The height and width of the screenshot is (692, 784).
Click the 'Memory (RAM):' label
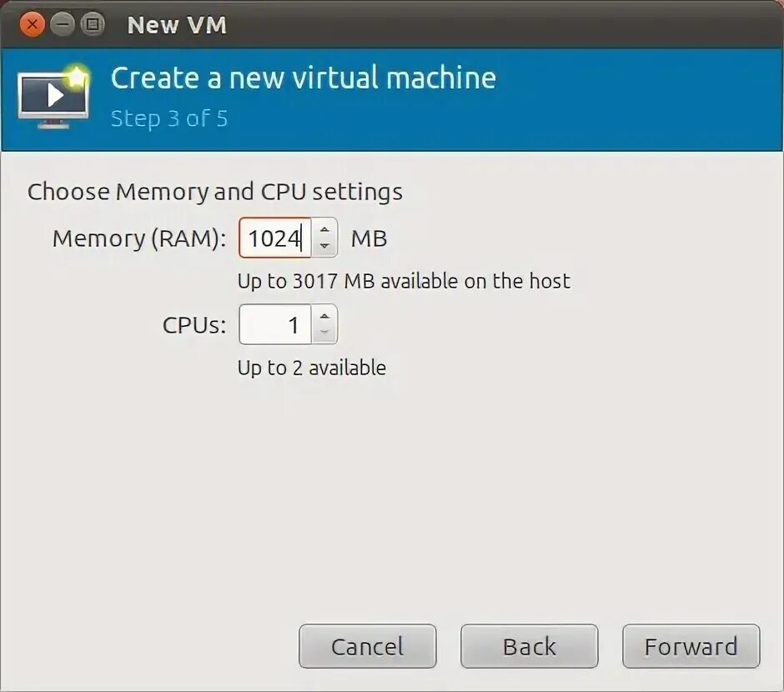click(x=139, y=238)
